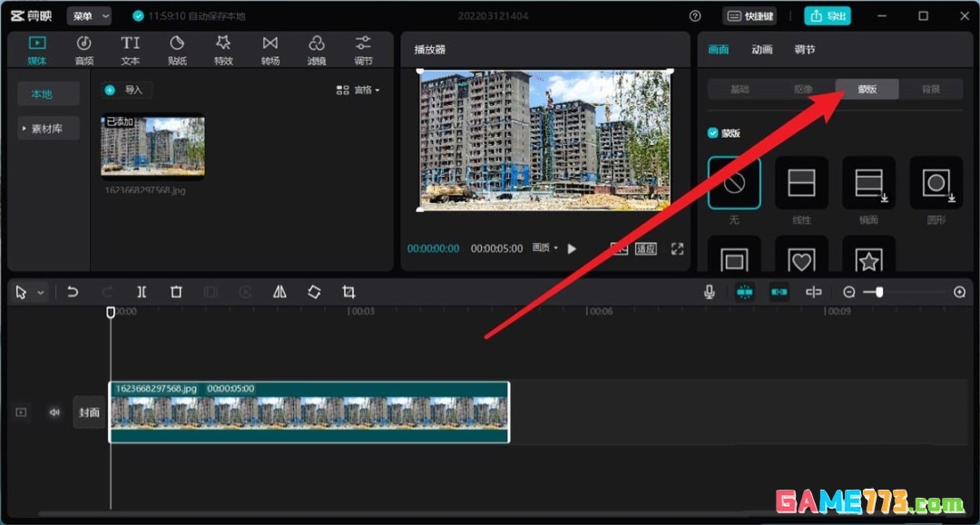Open the 适应 aspect ratio dropdown
The height and width of the screenshot is (525, 980).
(x=647, y=248)
